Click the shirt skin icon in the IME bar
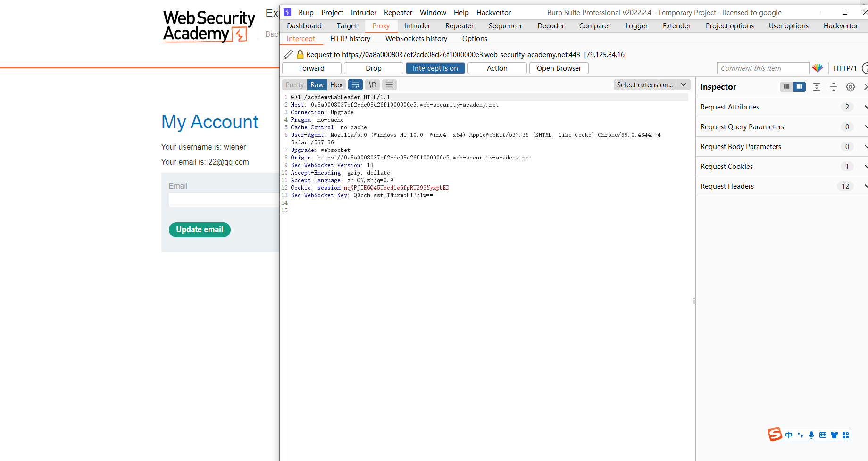This screenshot has width=868, height=461. click(834, 435)
